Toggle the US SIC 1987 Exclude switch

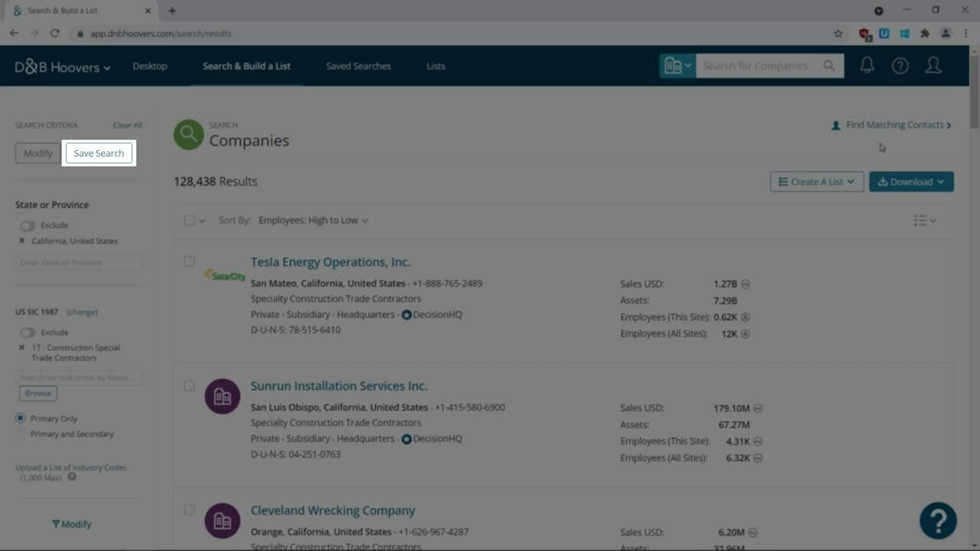tap(28, 333)
